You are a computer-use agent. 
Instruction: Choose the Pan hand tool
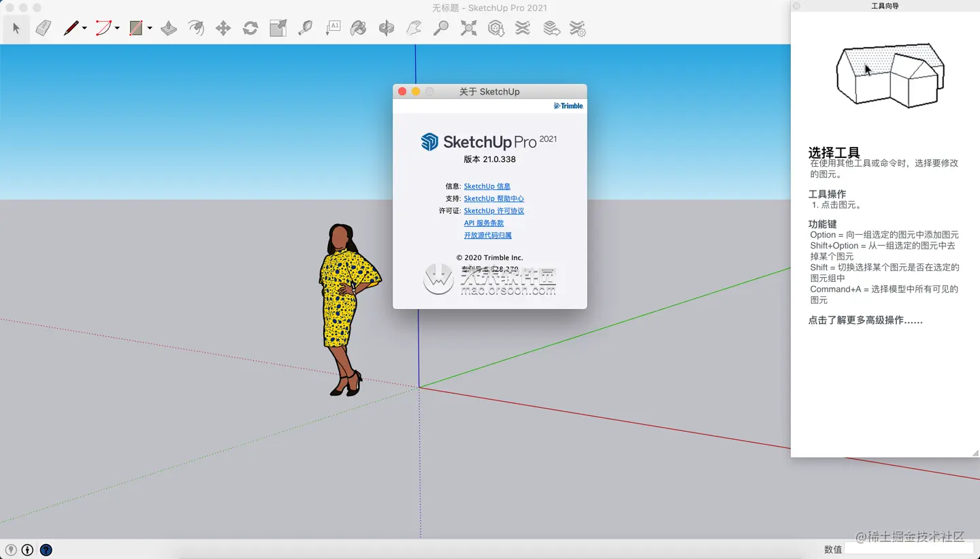414,28
